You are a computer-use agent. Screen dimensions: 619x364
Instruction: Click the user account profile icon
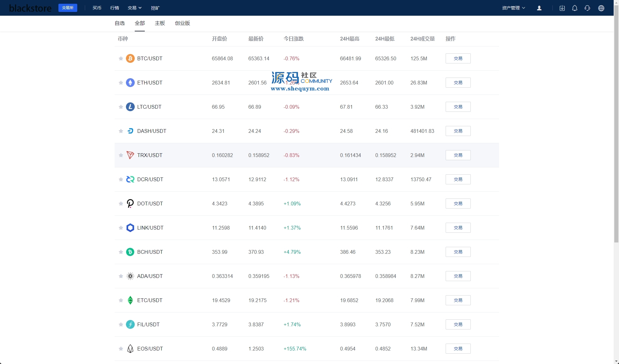click(539, 8)
